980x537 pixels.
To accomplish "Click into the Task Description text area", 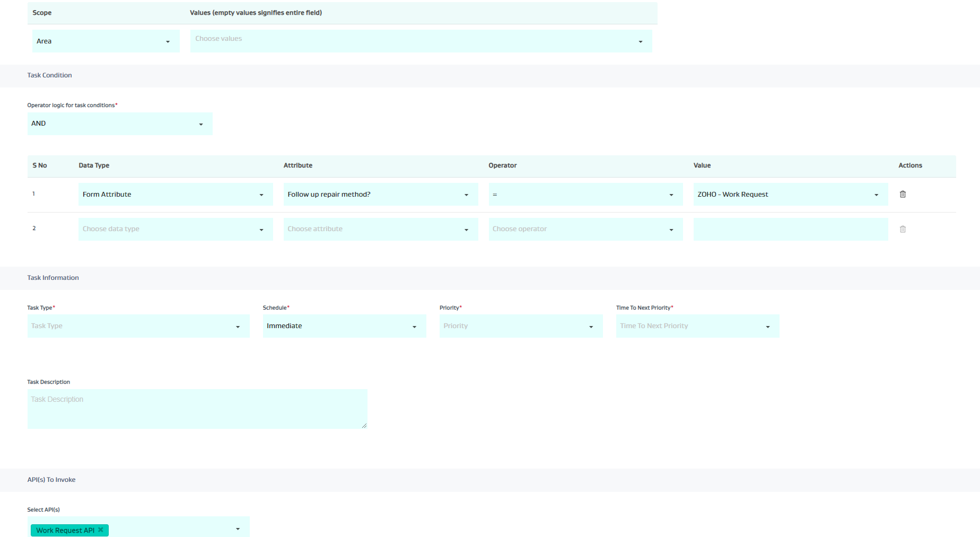I will coord(197,409).
